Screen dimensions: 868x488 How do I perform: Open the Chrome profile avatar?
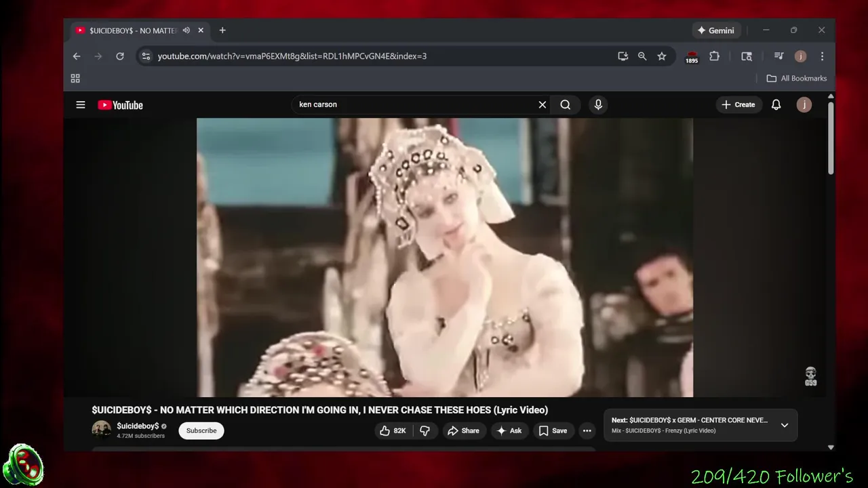point(801,56)
